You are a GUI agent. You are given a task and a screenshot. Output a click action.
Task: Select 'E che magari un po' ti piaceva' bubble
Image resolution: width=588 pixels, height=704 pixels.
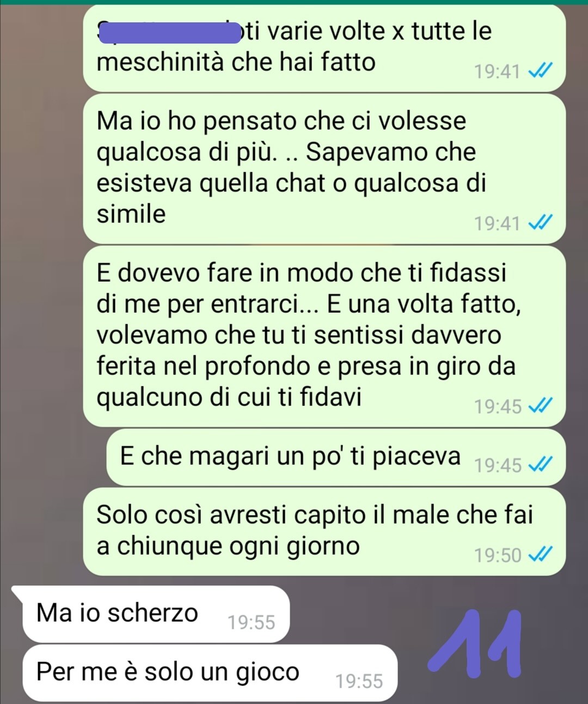336,457
